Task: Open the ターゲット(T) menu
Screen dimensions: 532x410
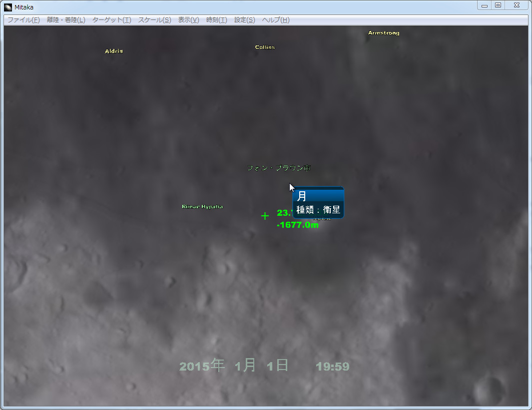Action: pos(111,20)
